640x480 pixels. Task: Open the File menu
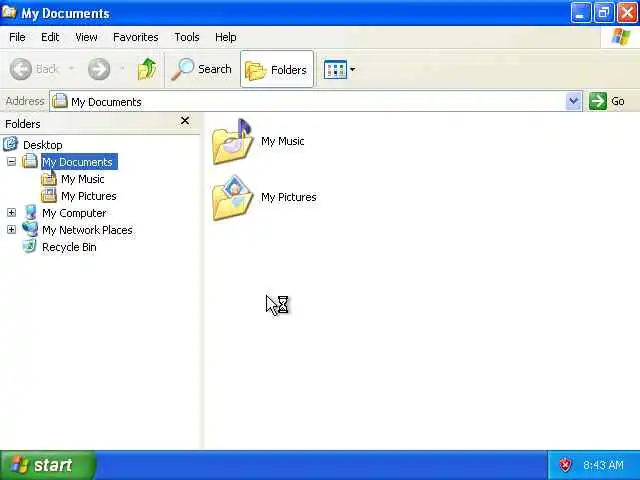(17, 37)
